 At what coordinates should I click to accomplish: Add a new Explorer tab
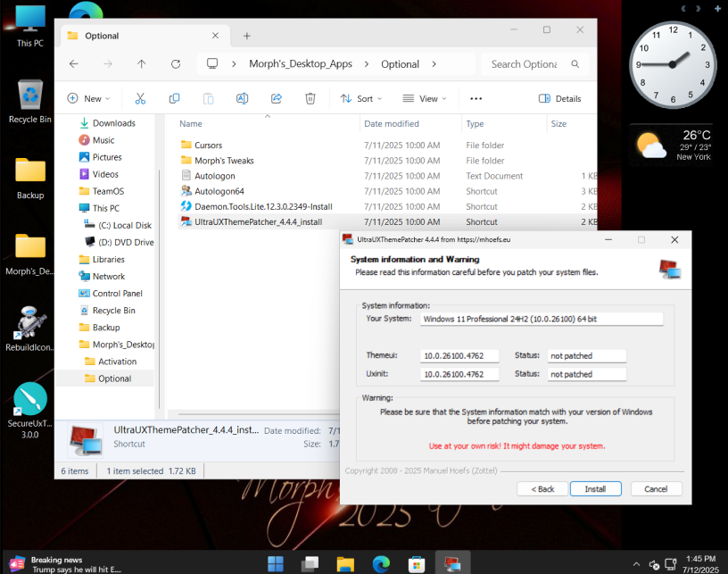[247, 36]
